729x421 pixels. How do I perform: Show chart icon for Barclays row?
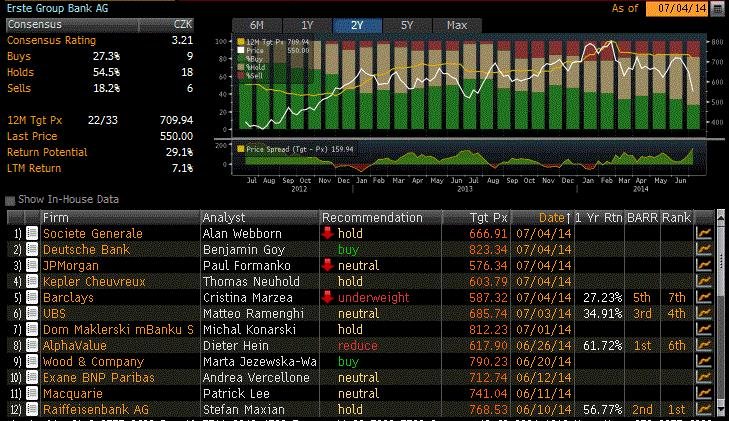[x=704, y=297]
